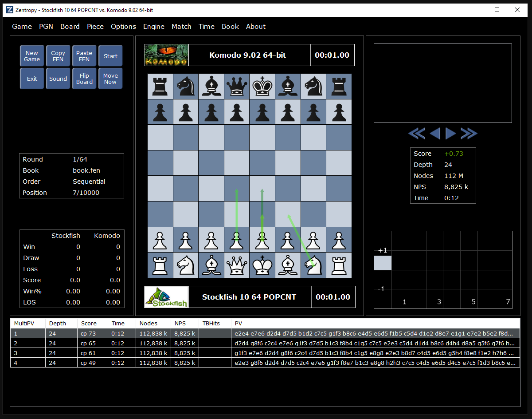Select the black knight on b8

pyautogui.click(x=186, y=87)
